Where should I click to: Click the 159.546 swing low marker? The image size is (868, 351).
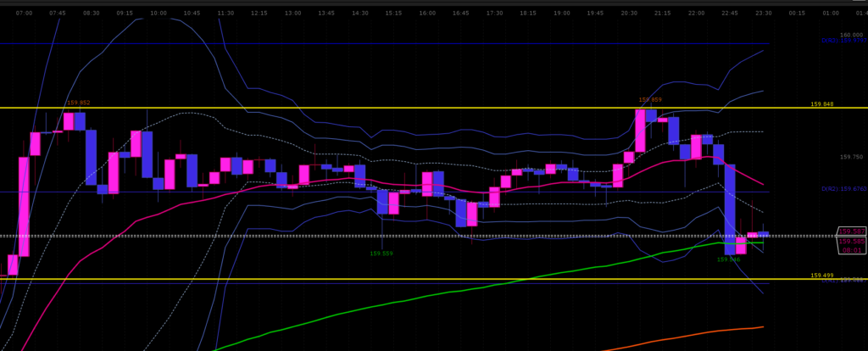(728, 259)
